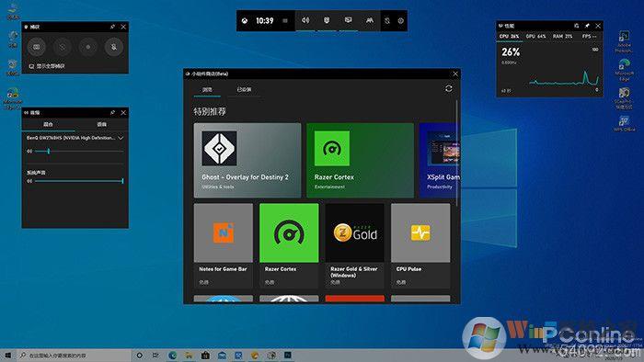Click the taskbar search box

point(74,356)
